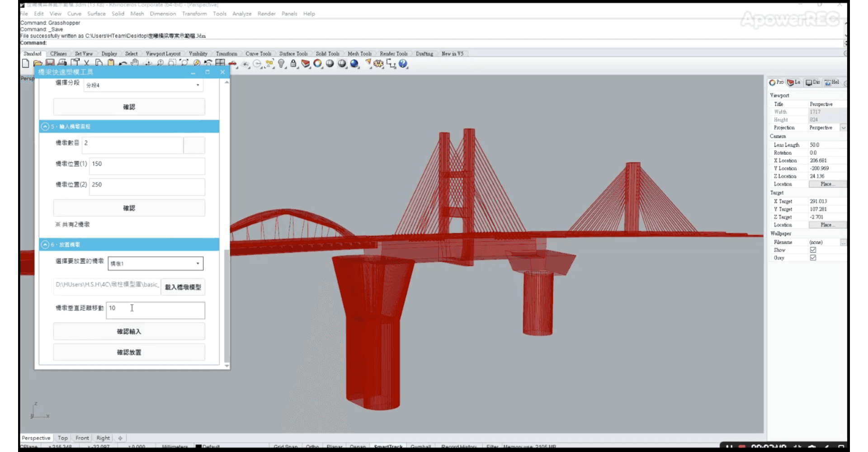The image size is (868, 452).
Task: Collapse section 5 輸入橋墩里程
Action: tap(45, 127)
